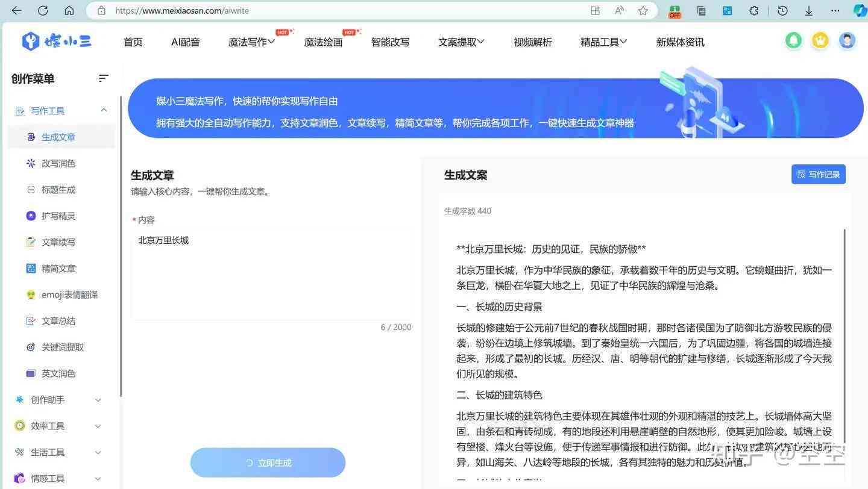Image resolution: width=868 pixels, height=489 pixels.
Task: Open 智能改写 in the top navigation
Action: pos(390,42)
